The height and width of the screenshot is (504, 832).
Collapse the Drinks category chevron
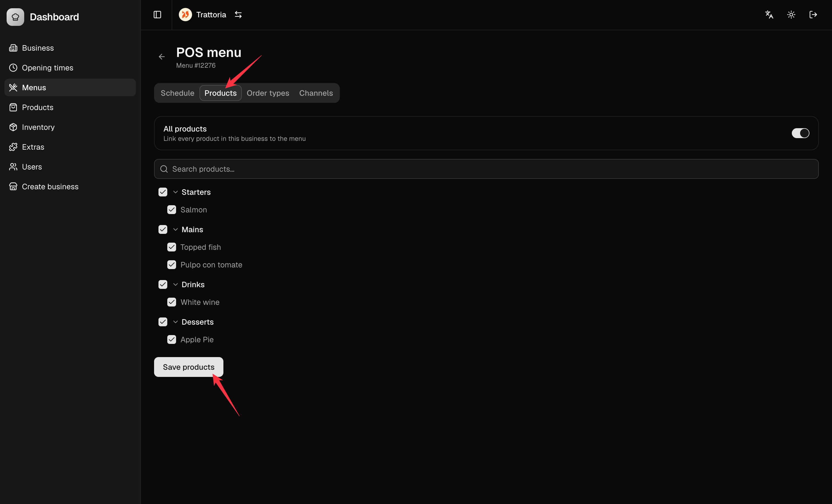(x=175, y=284)
